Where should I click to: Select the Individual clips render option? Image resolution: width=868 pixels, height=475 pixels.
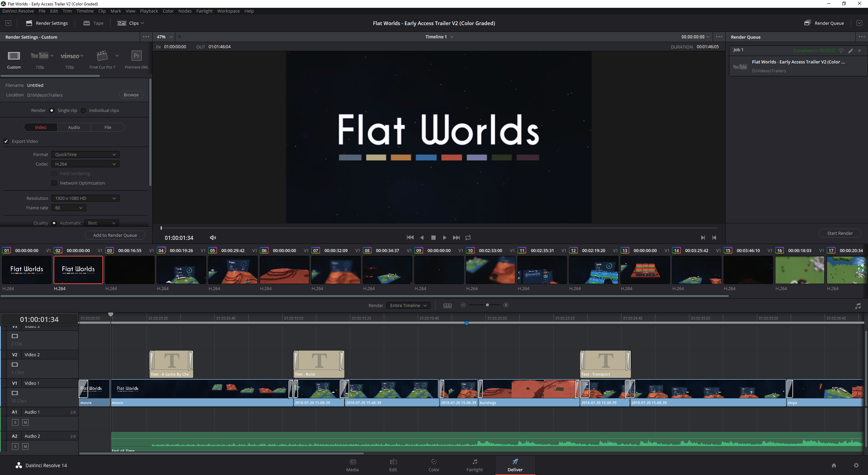pos(83,110)
